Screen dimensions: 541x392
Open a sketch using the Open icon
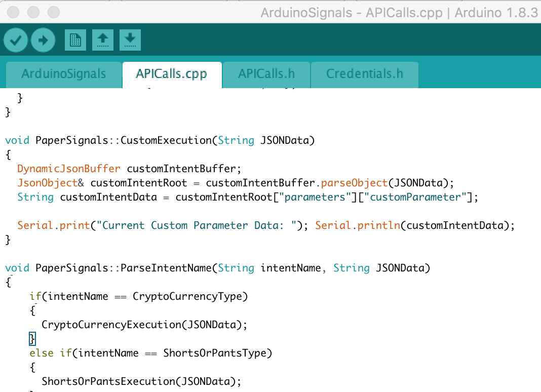[103, 40]
